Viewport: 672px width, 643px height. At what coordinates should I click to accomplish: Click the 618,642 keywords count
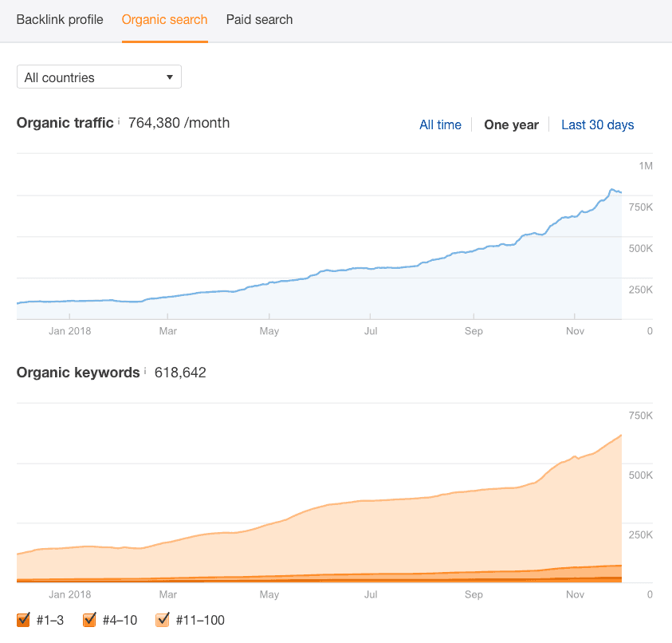(180, 373)
